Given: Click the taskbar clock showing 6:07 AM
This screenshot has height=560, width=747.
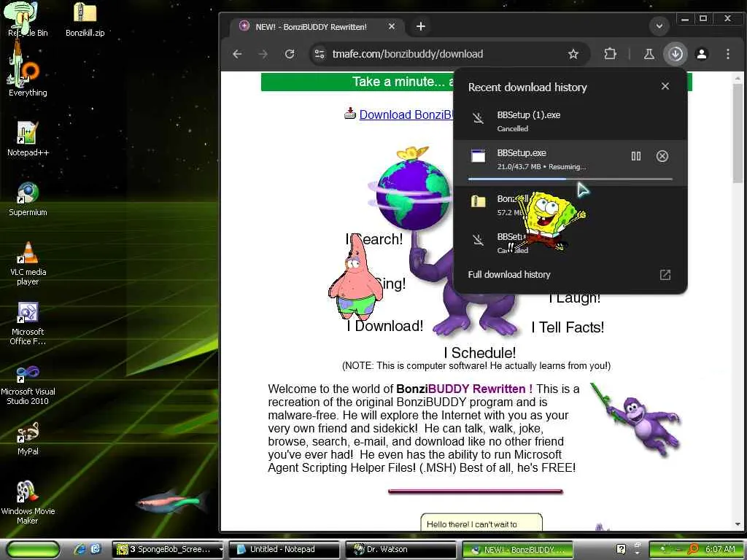Looking at the screenshot, I should (x=720, y=549).
